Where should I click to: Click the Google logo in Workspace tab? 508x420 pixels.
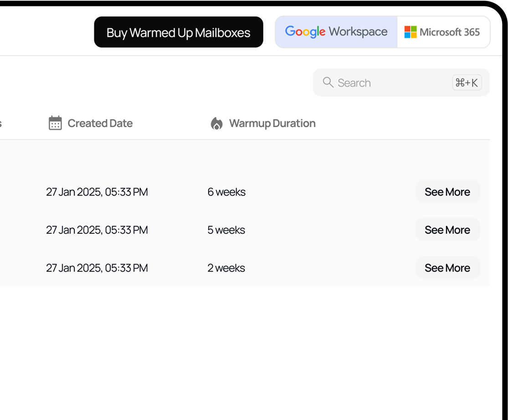[305, 32]
